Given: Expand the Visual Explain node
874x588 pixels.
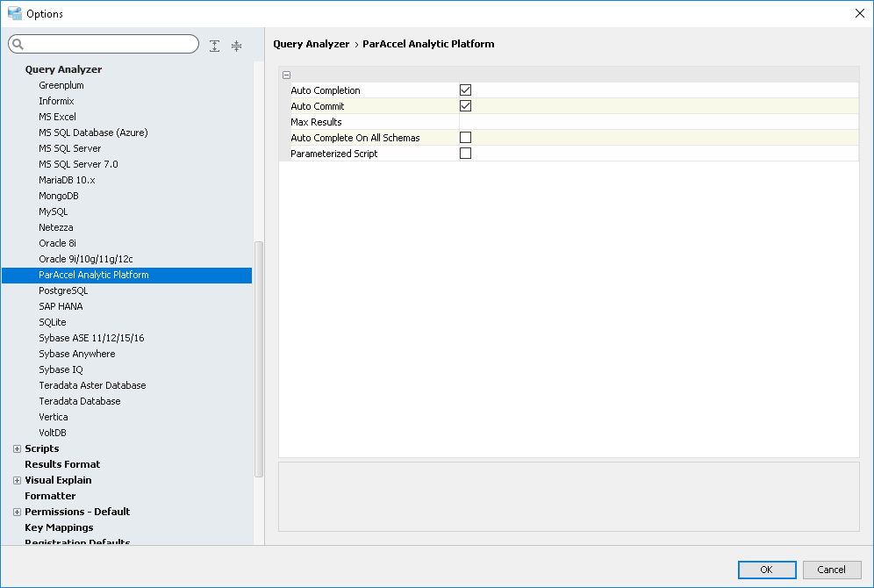Looking at the screenshot, I should [17, 481].
